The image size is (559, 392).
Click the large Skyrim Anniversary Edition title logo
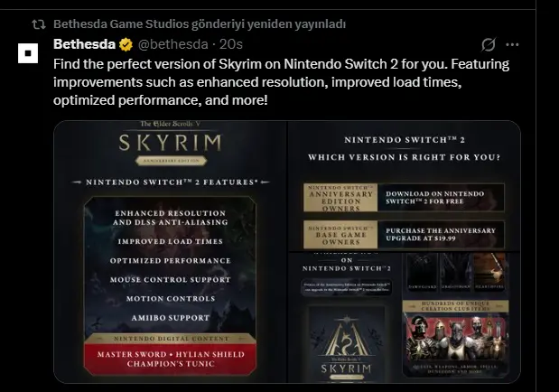coord(171,145)
